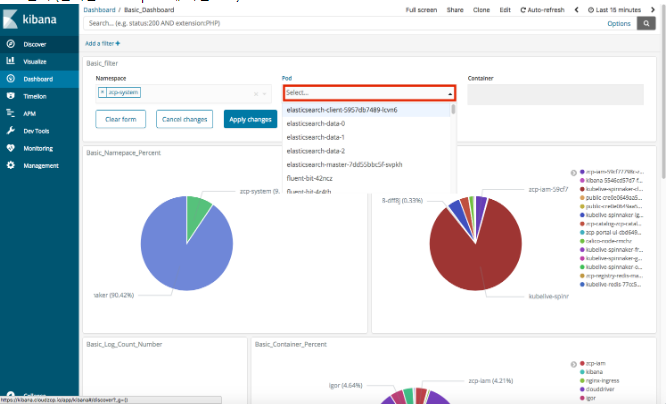
Task: Click calico-node legend color dot
Action: (x=582, y=241)
